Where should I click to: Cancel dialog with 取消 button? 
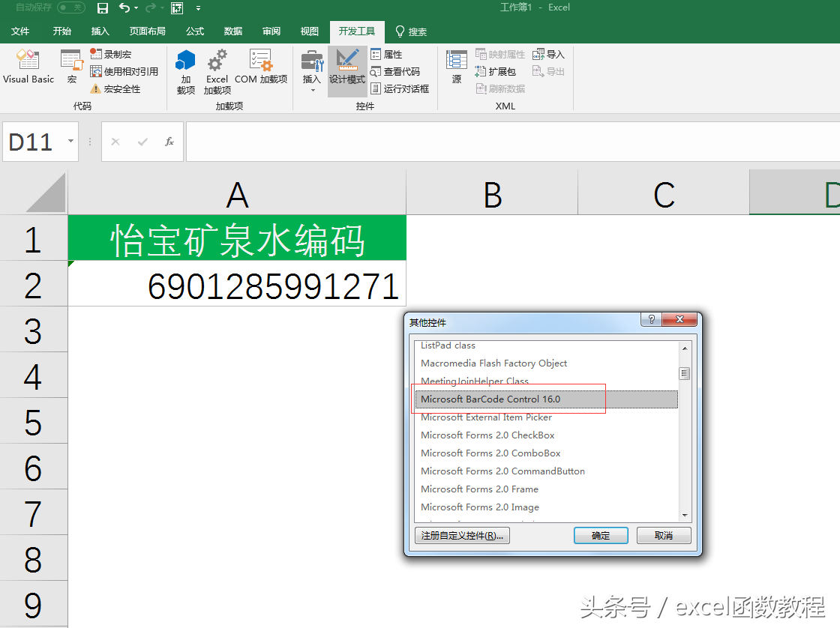(664, 535)
